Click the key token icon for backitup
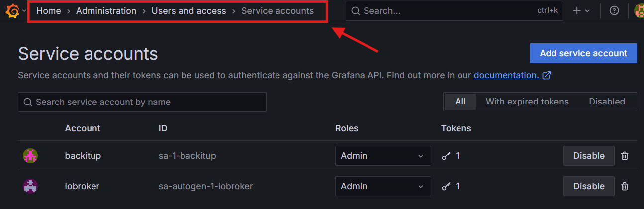644x209 pixels. coord(446,156)
